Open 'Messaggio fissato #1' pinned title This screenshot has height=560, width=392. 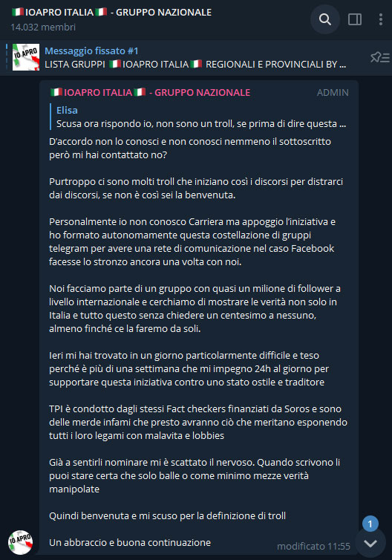91,51
